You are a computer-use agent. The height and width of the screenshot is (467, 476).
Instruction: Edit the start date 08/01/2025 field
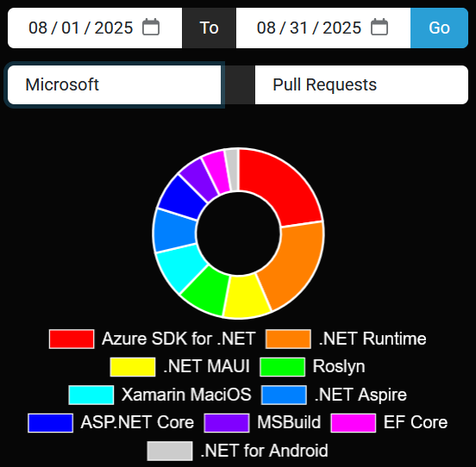tap(95, 28)
